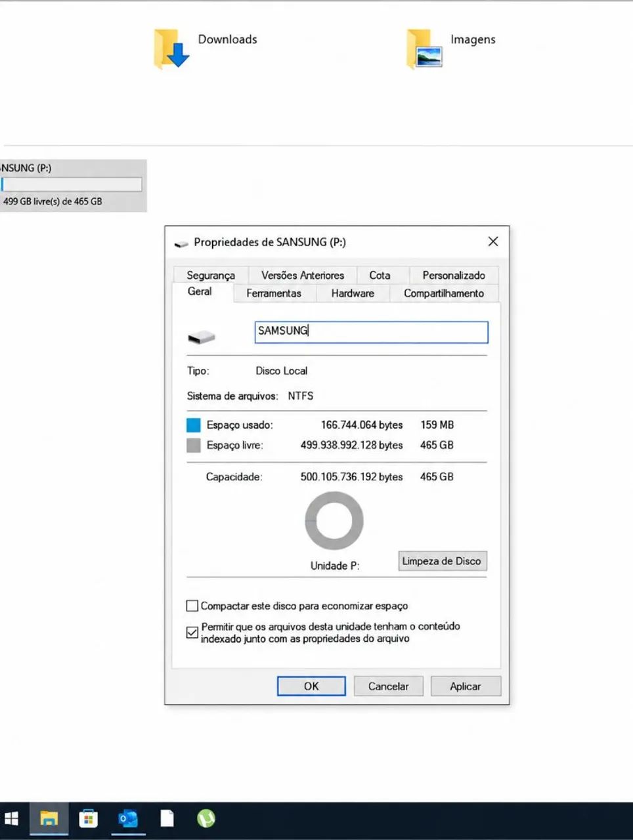This screenshot has height=840, width=633.
Task: Click the gray Espaço livre color square
Action: (x=194, y=446)
